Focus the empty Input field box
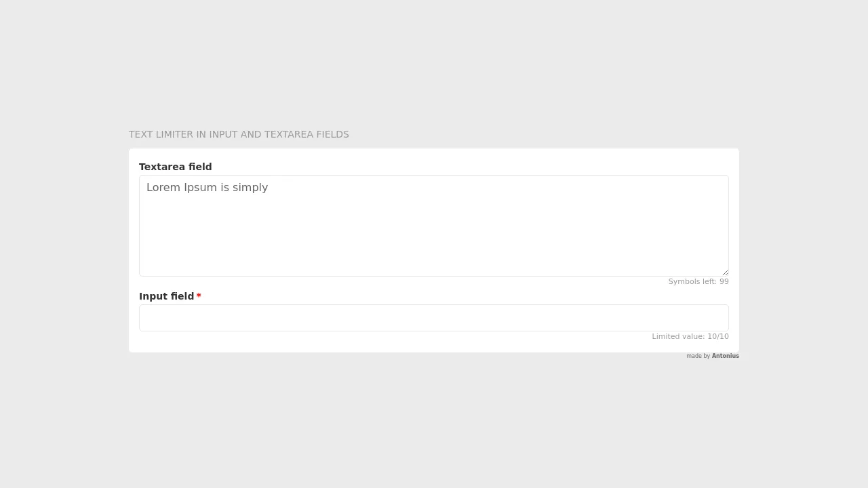The width and height of the screenshot is (868, 488). (x=434, y=318)
